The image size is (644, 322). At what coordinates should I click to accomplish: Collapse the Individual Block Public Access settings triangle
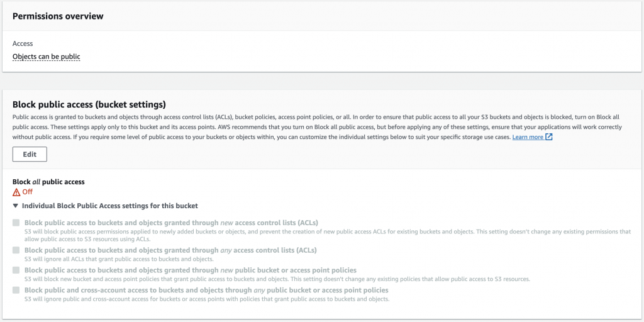coord(16,206)
